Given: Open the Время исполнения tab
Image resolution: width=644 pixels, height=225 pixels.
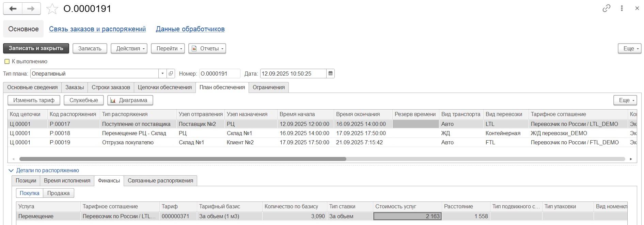Looking at the screenshot, I should 67,181.
